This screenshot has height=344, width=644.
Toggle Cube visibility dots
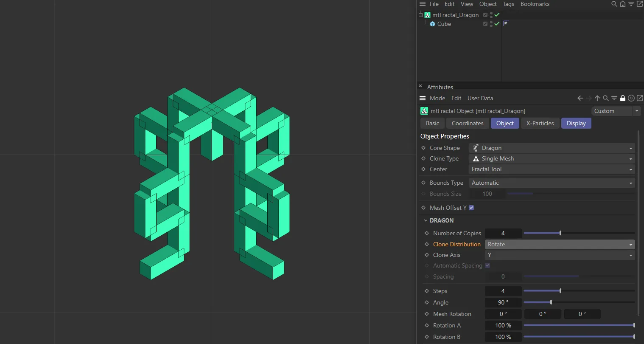491,24
